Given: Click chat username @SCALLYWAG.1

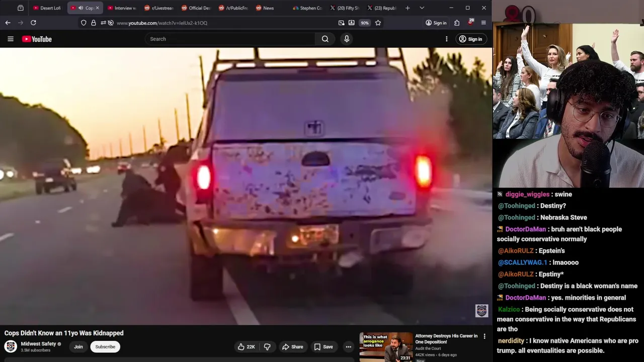Looking at the screenshot, I should (x=522, y=262).
